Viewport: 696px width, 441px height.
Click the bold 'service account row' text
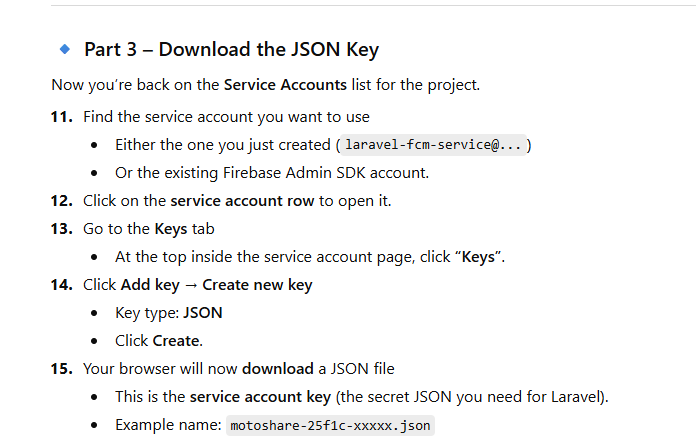(243, 200)
